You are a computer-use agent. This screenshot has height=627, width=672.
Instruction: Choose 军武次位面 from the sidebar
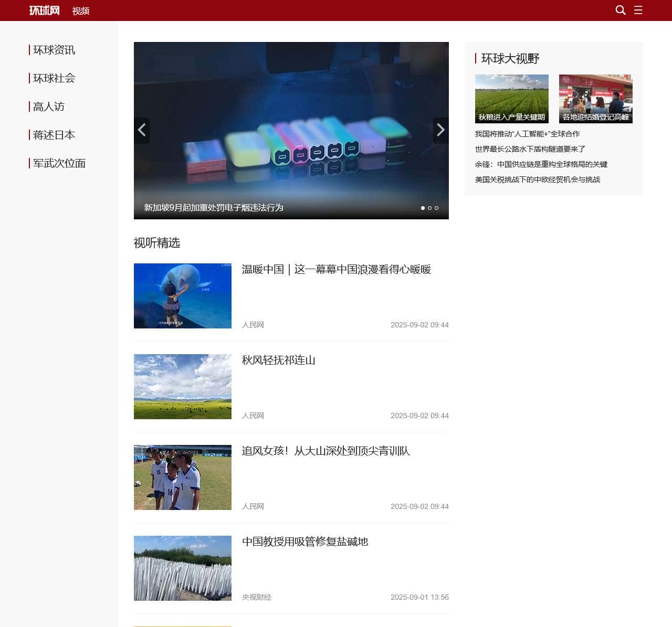coord(59,163)
